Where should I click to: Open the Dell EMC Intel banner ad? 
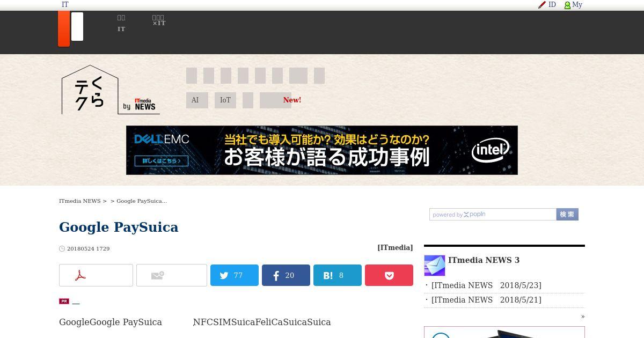point(322,150)
